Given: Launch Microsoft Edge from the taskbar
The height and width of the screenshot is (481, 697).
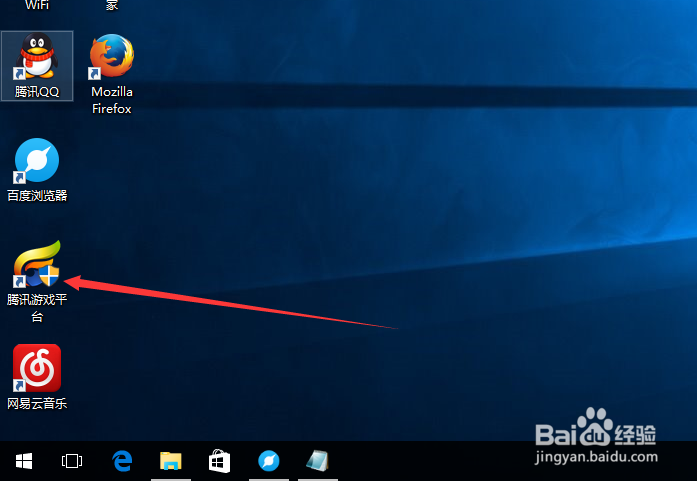Looking at the screenshot, I should point(122,461).
